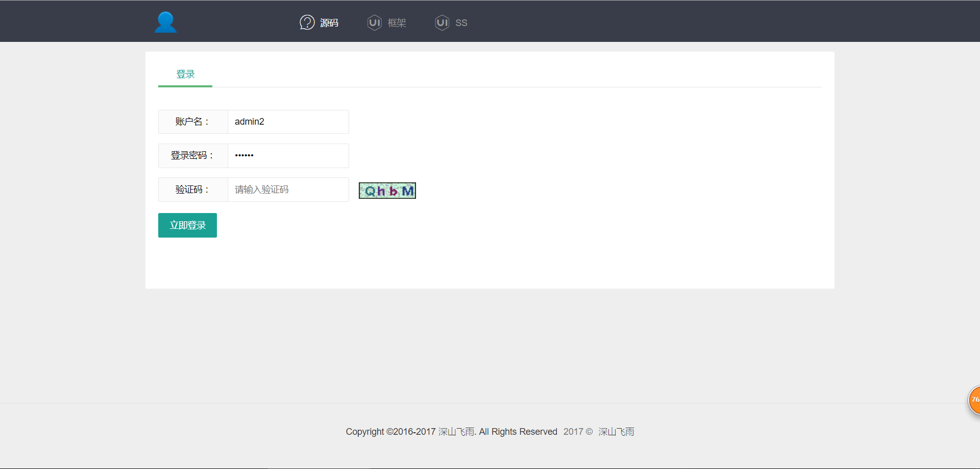This screenshot has width=980, height=469.
Task: Click the orange floating badge at right edge
Action: pyautogui.click(x=974, y=400)
